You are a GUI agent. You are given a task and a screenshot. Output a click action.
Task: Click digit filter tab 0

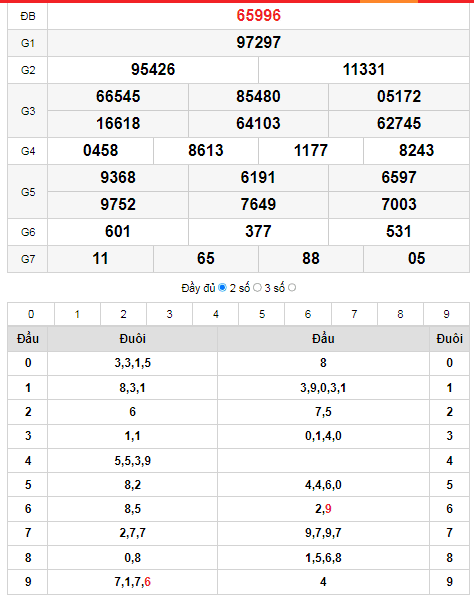click(x=31, y=314)
